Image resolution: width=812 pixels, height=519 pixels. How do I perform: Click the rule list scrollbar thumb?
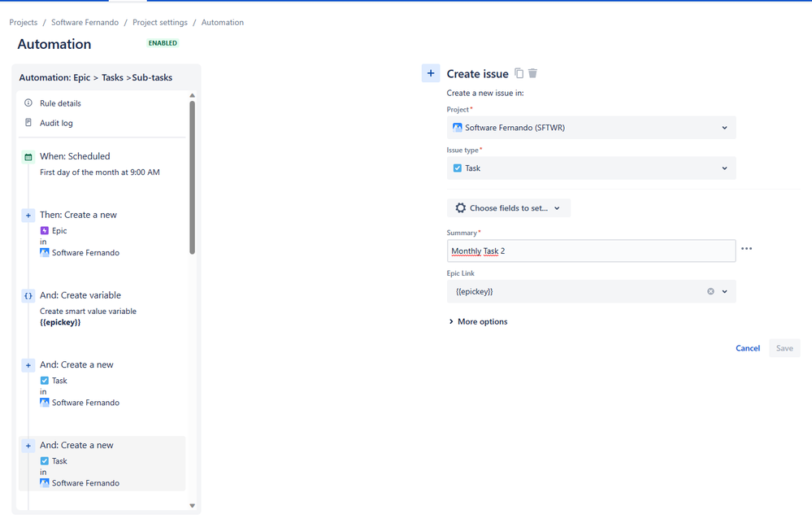[192, 177]
